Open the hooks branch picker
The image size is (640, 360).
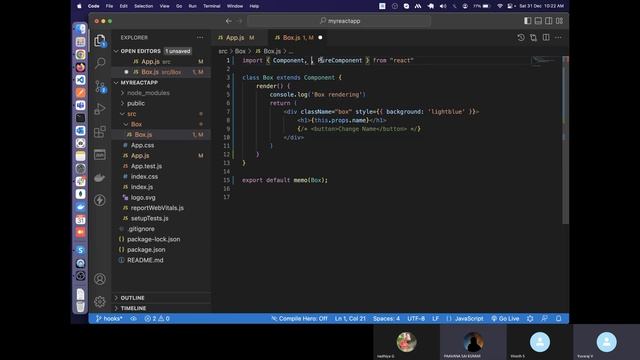(109, 318)
